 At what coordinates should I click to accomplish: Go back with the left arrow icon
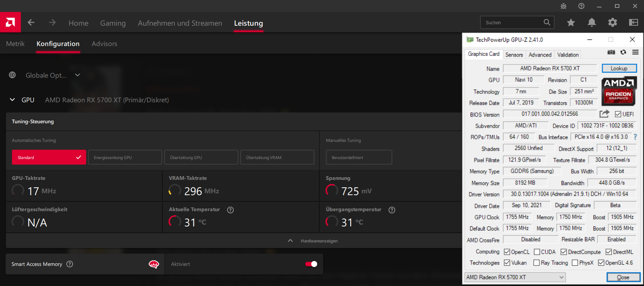(31, 22)
